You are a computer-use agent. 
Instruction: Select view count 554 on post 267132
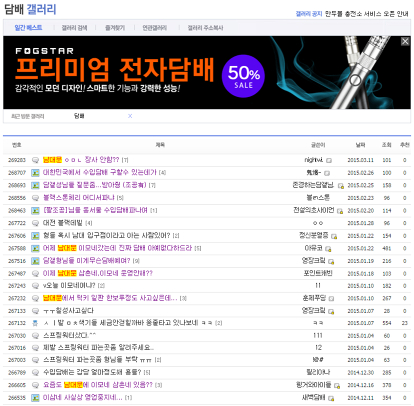(x=387, y=323)
